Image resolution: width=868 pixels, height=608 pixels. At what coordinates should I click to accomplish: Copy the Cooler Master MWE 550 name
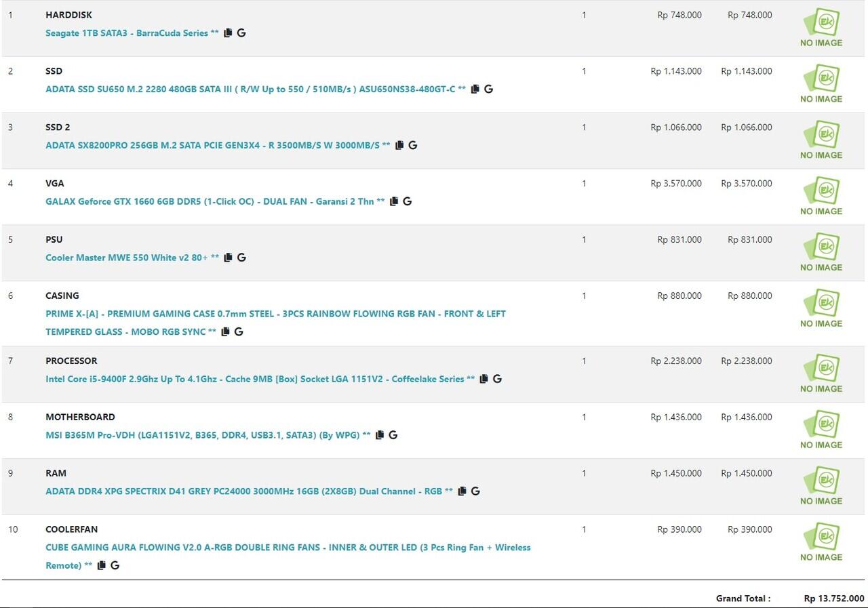coord(228,258)
